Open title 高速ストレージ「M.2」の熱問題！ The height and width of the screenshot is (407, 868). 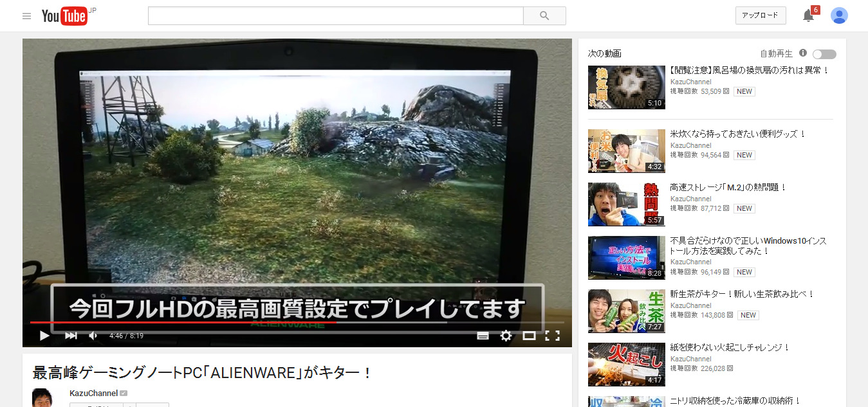coord(729,187)
